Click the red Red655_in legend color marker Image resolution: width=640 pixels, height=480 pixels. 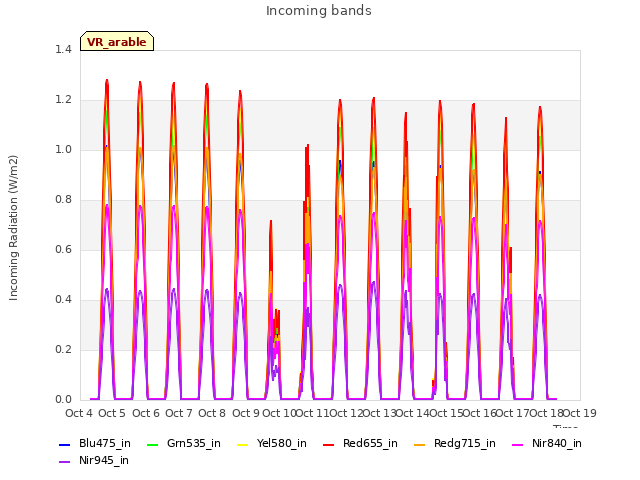[329, 444]
